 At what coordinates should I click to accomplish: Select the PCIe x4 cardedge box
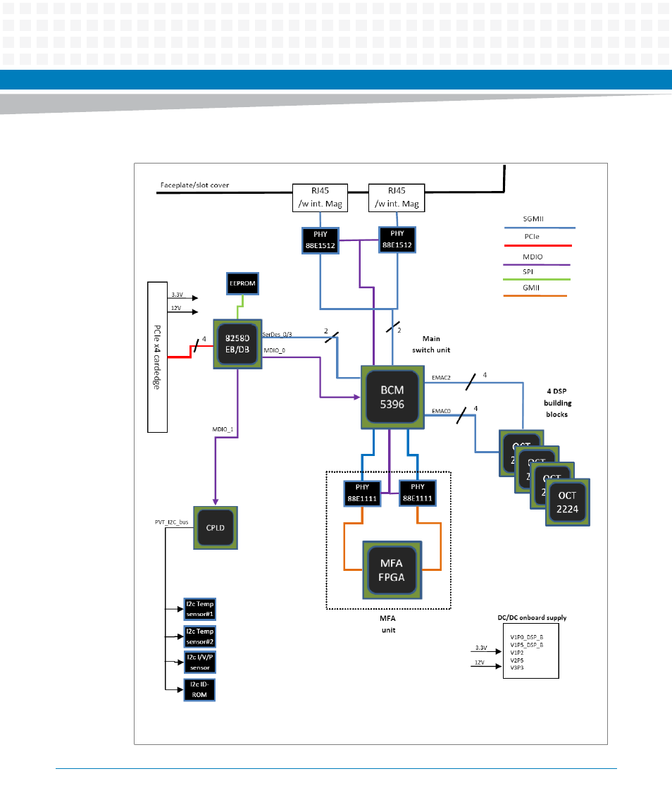pyautogui.click(x=158, y=357)
